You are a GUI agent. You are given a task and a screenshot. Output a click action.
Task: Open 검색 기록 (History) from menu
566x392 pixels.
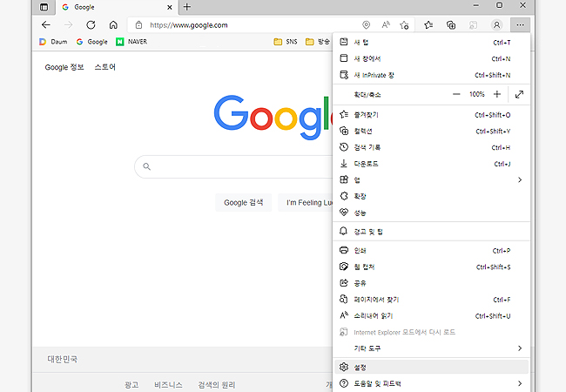(431, 147)
